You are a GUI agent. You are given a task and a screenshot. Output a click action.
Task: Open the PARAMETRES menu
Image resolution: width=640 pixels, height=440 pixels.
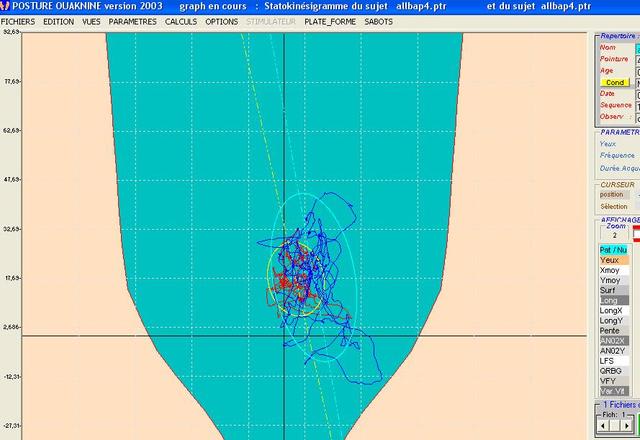click(x=132, y=20)
